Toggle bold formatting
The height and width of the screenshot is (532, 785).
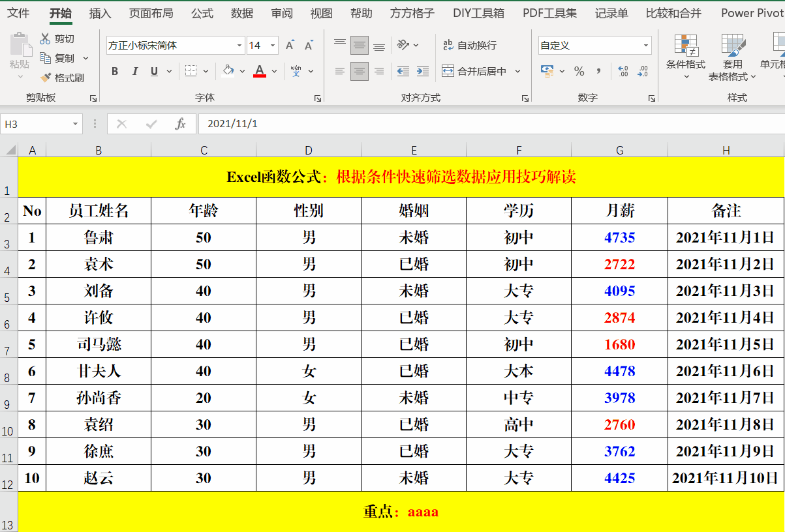115,71
